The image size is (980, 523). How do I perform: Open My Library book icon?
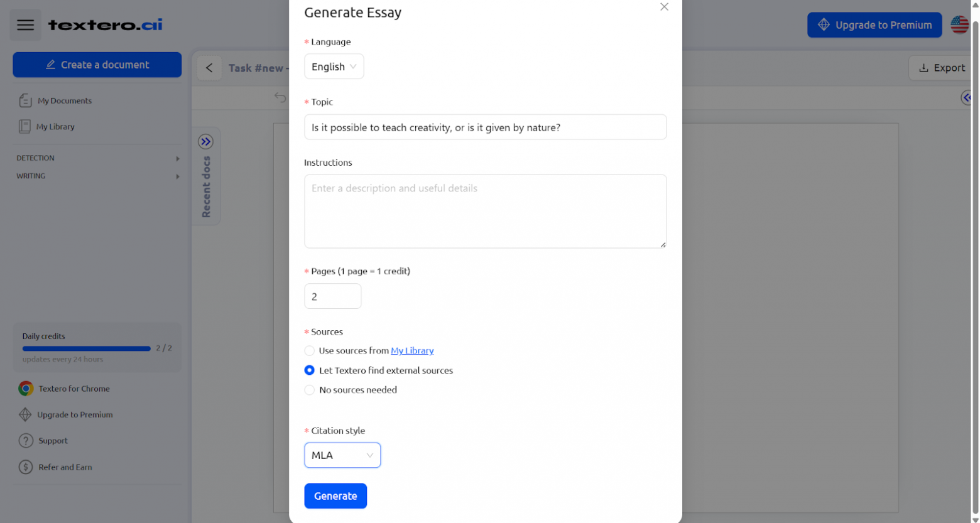[x=24, y=127]
